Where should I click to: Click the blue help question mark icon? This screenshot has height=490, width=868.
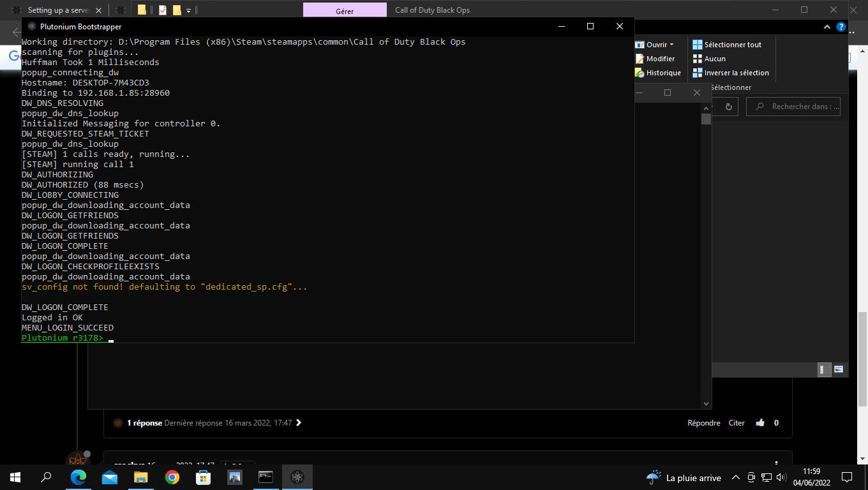pos(841,28)
